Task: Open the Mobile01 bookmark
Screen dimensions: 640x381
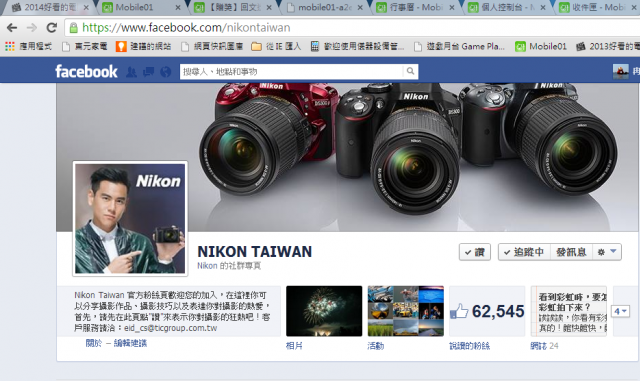Action: (x=541, y=46)
